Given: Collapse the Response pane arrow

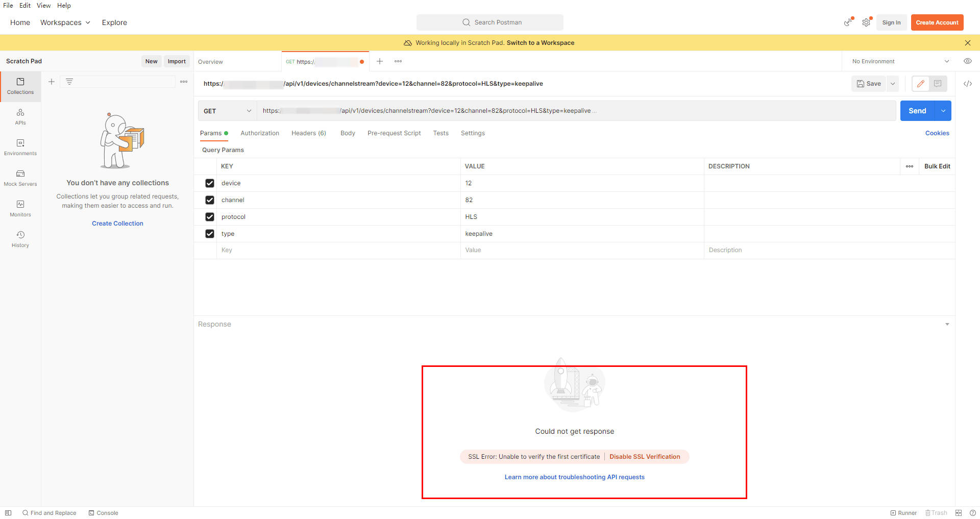Looking at the screenshot, I should click(947, 324).
